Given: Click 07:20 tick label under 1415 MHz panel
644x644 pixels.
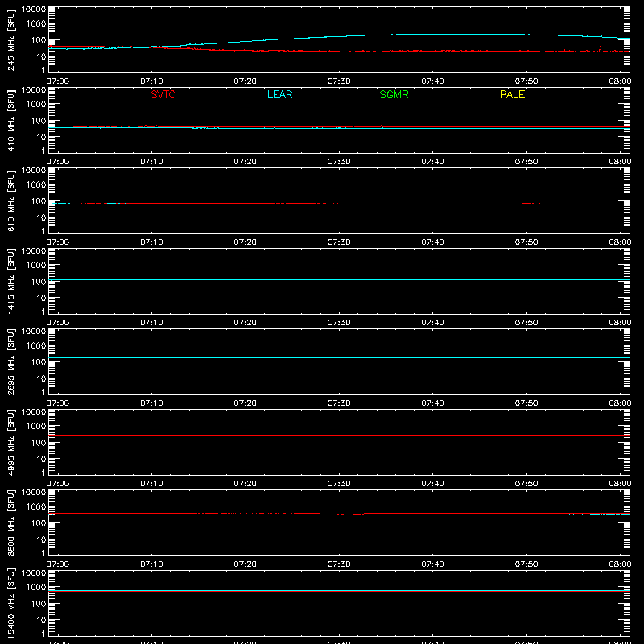Looking at the screenshot, I should (246, 323).
